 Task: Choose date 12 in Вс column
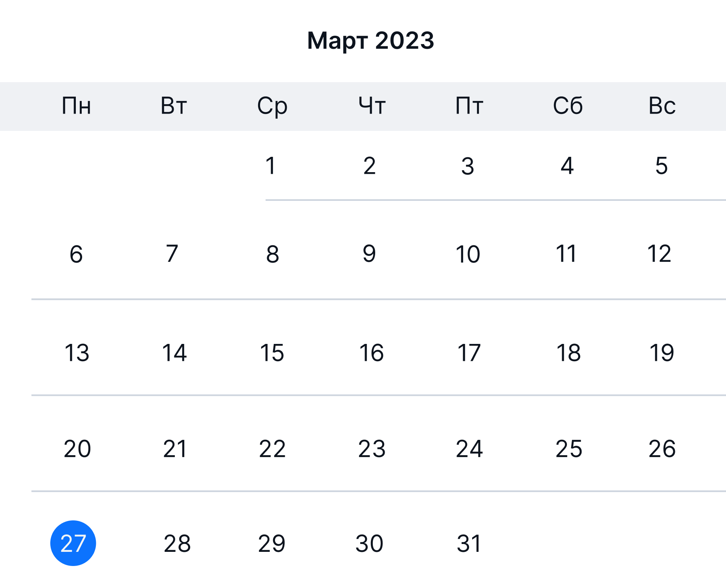[659, 254]
